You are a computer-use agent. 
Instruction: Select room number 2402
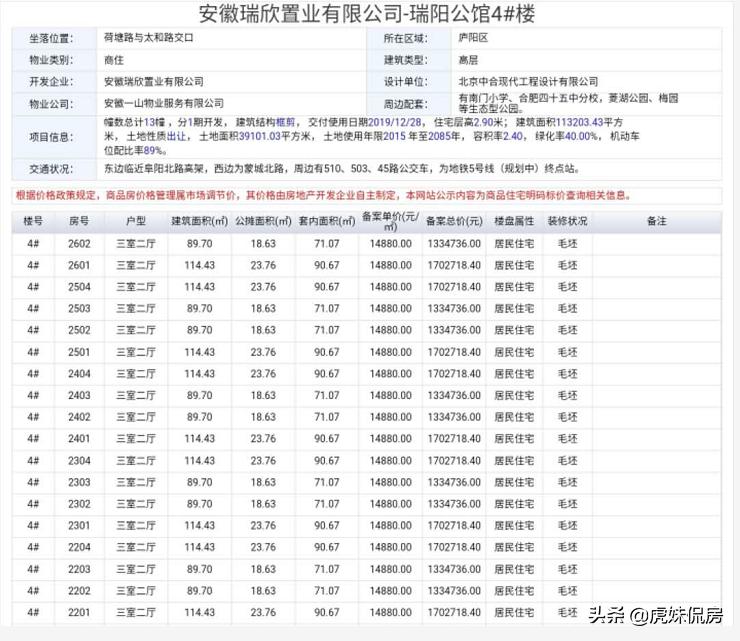79,417
